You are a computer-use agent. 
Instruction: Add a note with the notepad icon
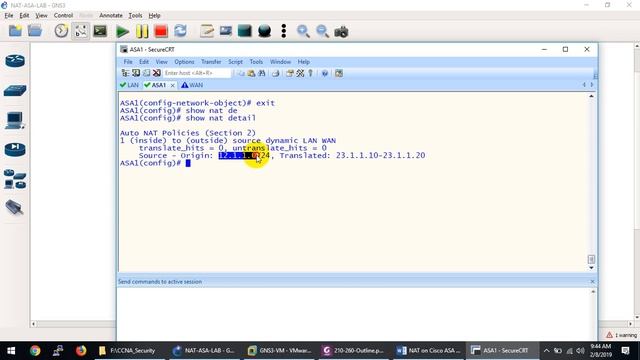point(207,31)
